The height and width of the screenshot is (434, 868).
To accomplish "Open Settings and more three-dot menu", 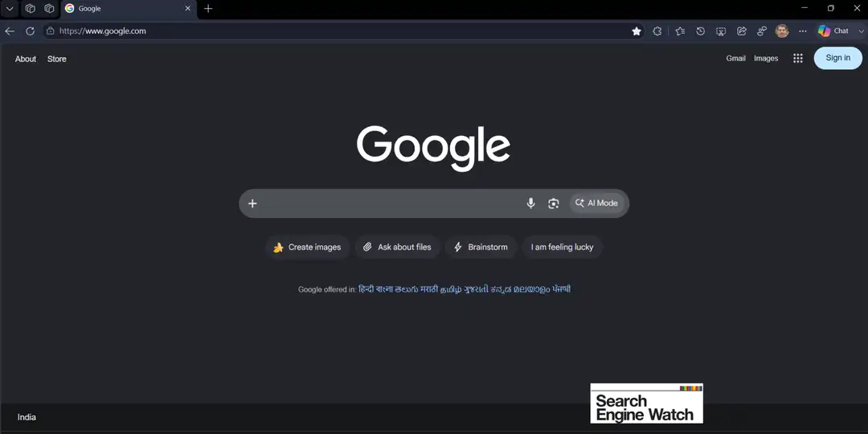I will (803, 31).
